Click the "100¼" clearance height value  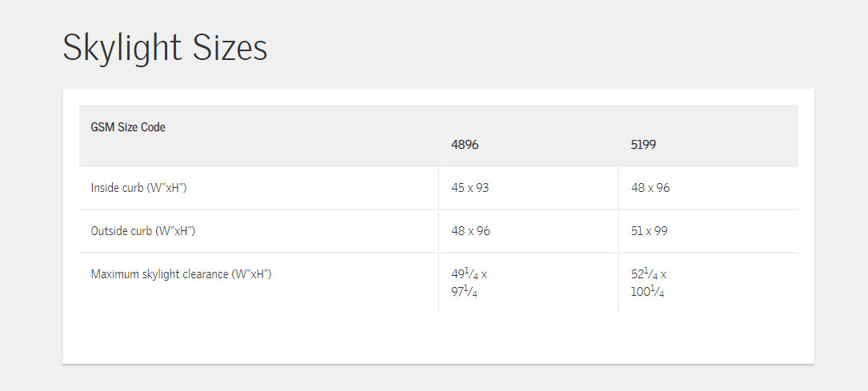[x=647, y=293]
